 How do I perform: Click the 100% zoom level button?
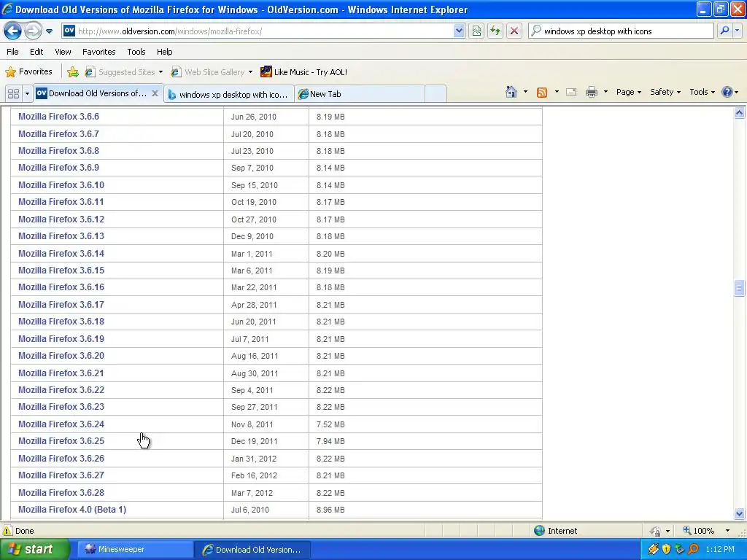tap(698, 531)
